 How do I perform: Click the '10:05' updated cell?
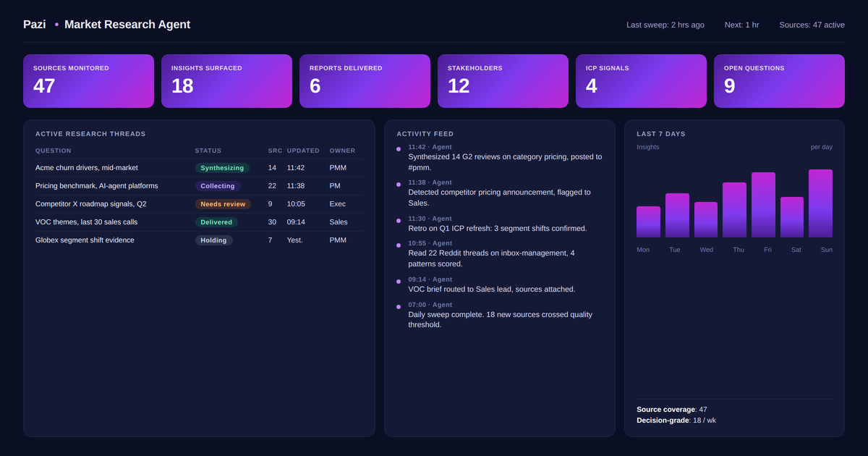[297, 204]
